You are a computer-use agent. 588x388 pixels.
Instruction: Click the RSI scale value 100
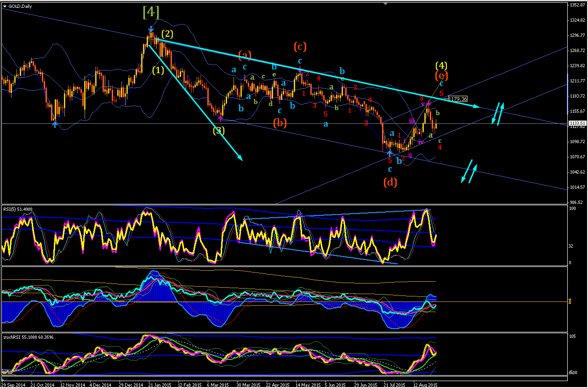(x=572, y=209)
